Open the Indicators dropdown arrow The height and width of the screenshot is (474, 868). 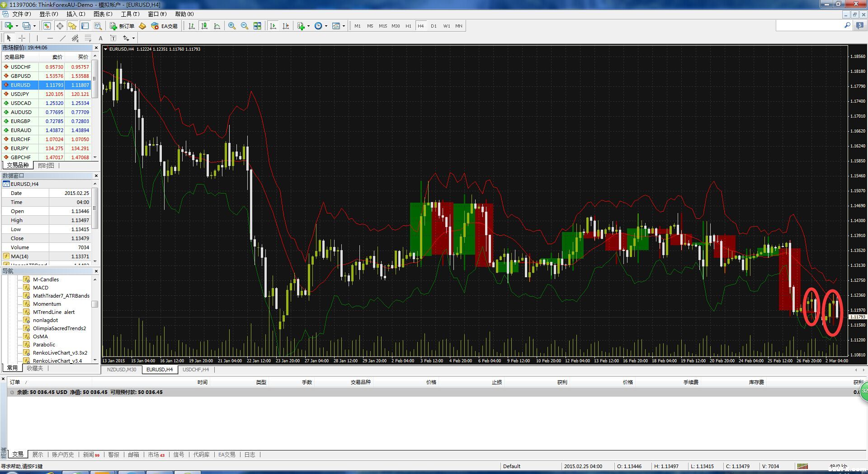[x=308, y=26]
